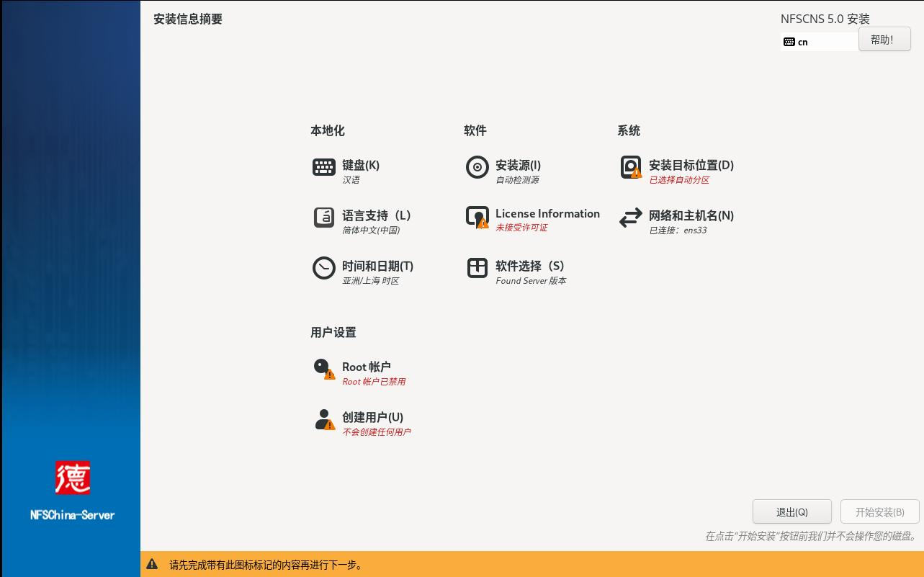Click the 亚洲/上海 时区 text
The image size is (924, 577).
370,281
